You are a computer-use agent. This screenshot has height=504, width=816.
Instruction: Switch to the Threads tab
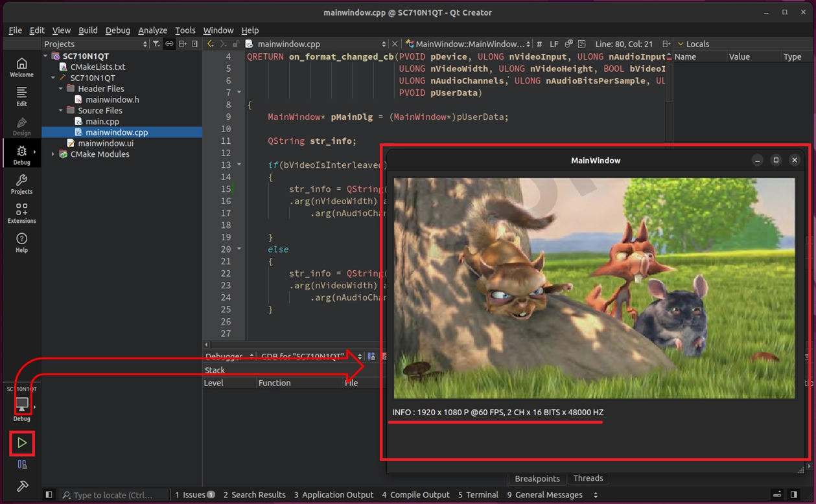tap(589, 478)
